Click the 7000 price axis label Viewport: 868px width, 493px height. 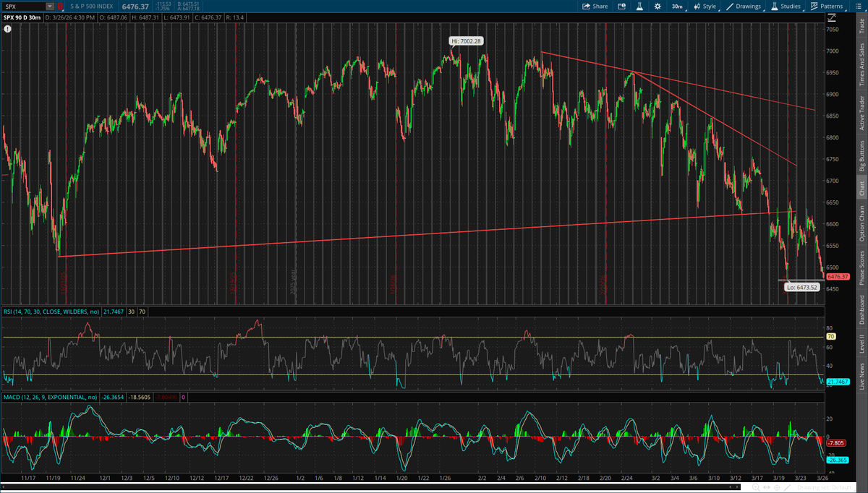click(833, 51)
